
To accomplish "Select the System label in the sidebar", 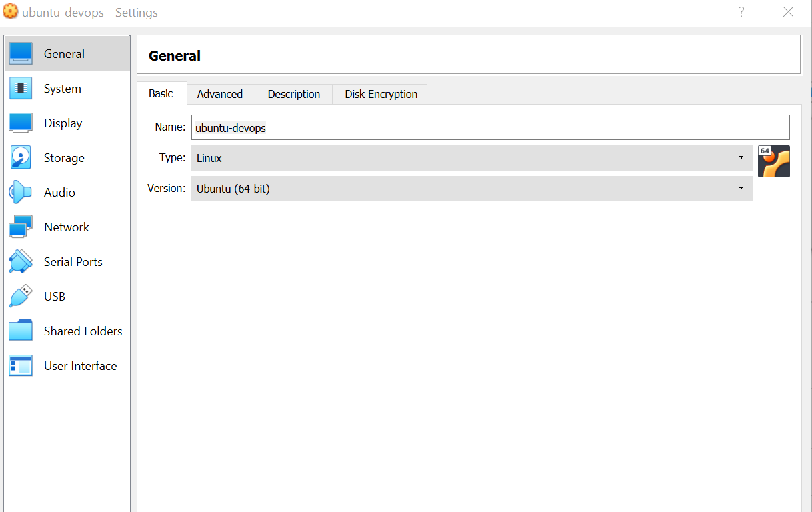I will pyautogui.click(x=63, y=89).
